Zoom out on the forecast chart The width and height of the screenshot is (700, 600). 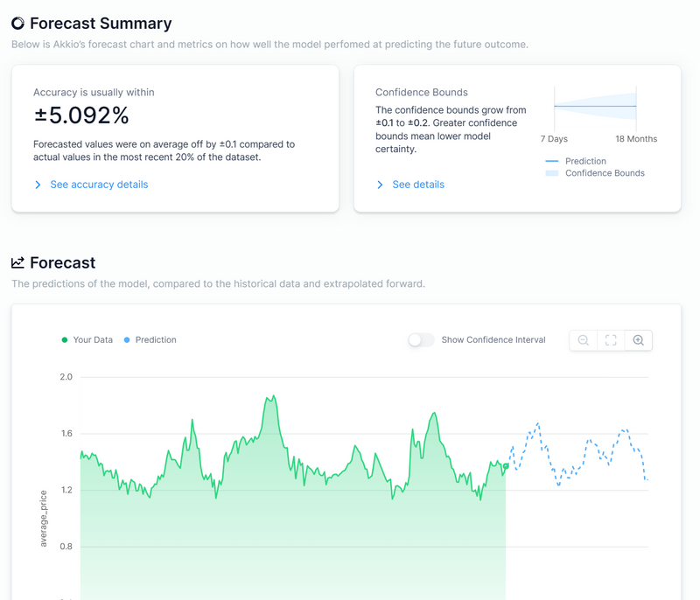[583, 340]
